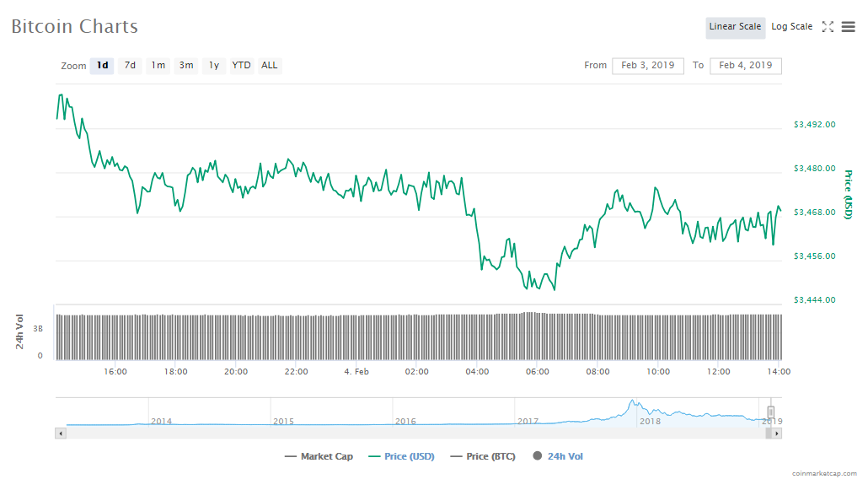868x490 pixels.
Task: Select Linear Scale mode
Action: [x=735, y=27]
